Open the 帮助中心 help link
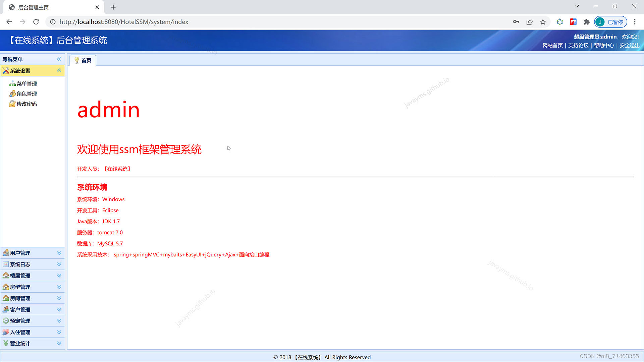 point(604,46)
